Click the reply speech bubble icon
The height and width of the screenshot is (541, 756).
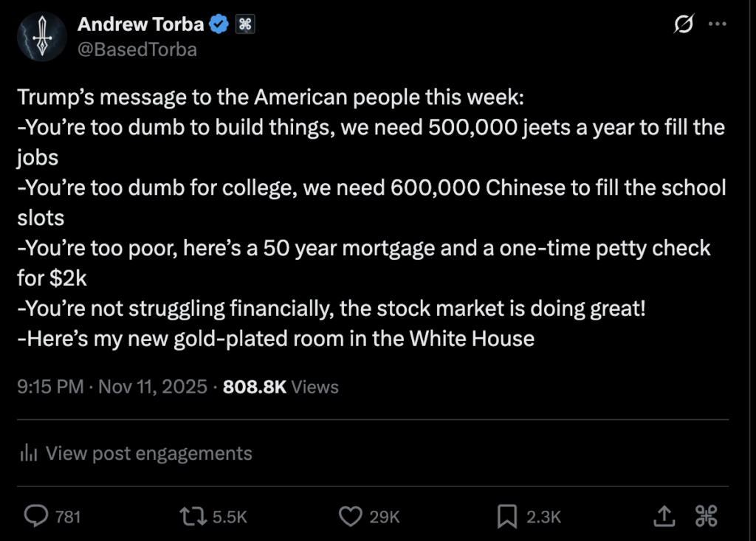(x=36, y=516)
